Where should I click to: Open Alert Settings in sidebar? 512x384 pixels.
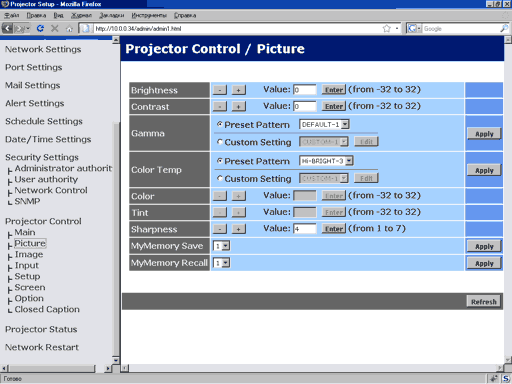pos(35,103)
